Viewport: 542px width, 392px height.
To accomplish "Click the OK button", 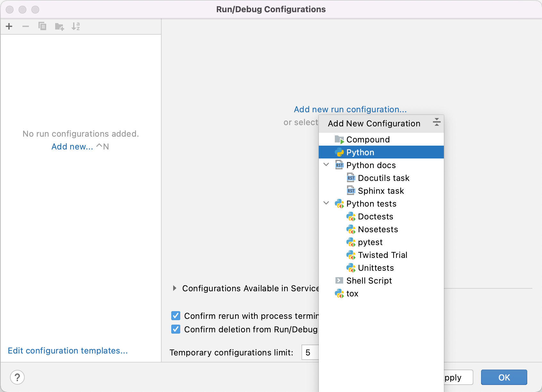I will [504, 377].
